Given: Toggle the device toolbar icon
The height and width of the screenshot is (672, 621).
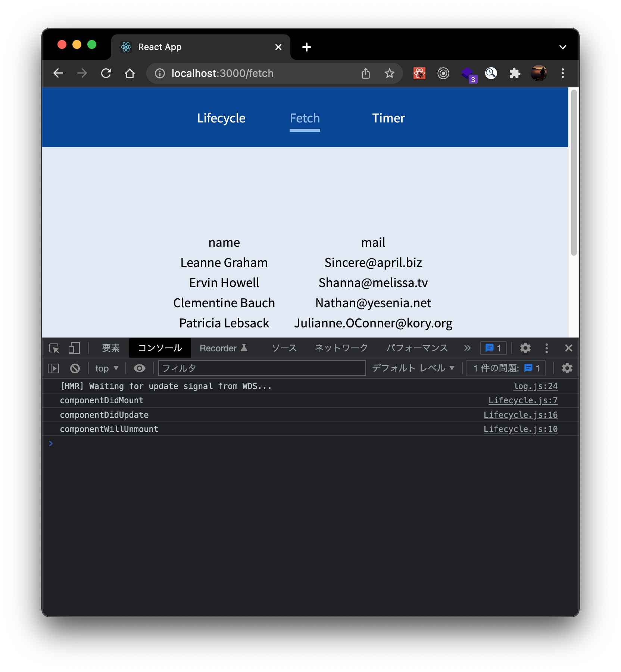Looking at the screenshot, I should point(74,348).
